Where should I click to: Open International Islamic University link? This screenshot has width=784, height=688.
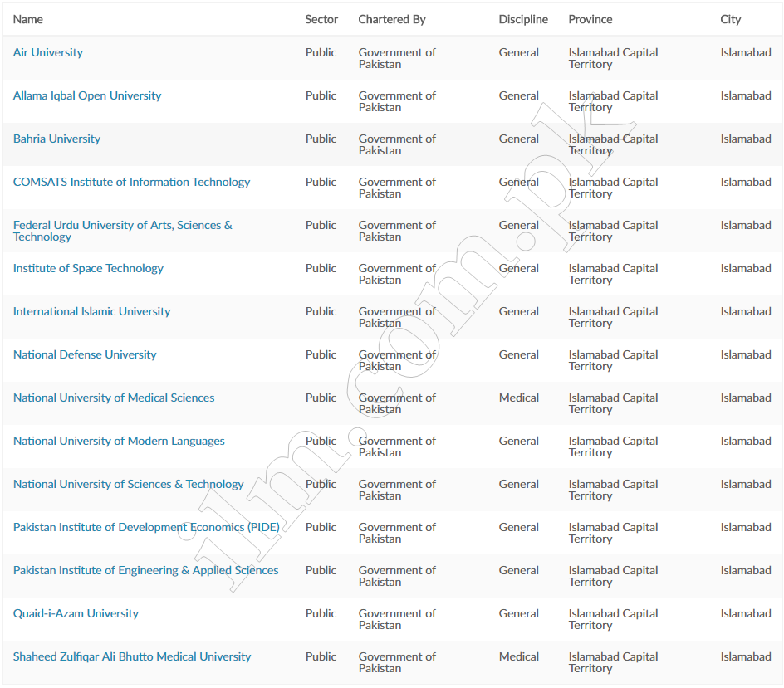[x=91, y=311]
